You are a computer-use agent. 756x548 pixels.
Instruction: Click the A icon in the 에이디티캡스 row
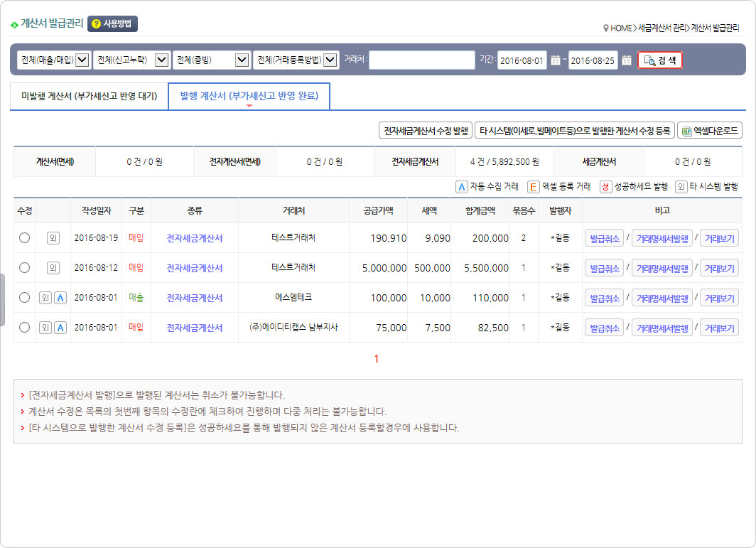[x=60, y=328]
